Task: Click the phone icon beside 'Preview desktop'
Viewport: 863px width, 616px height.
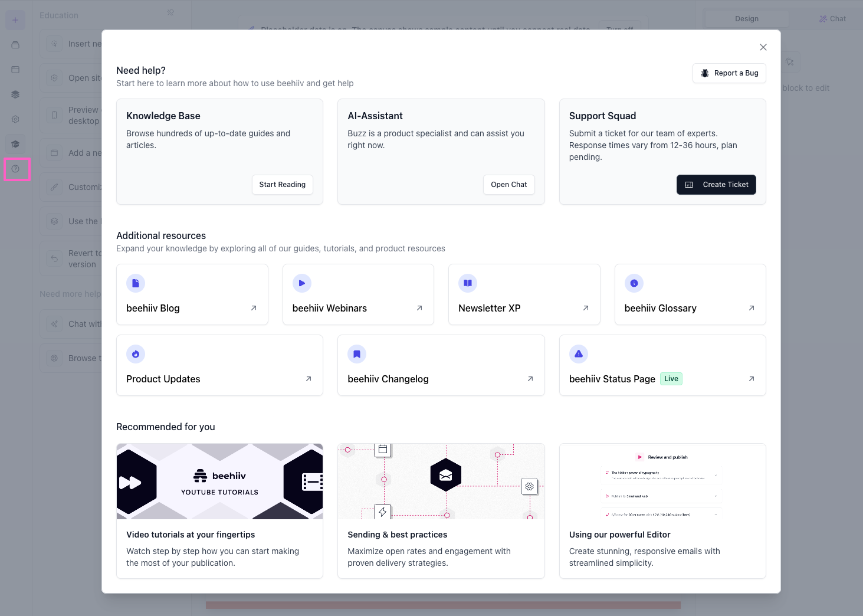Action: coord(54,115)
